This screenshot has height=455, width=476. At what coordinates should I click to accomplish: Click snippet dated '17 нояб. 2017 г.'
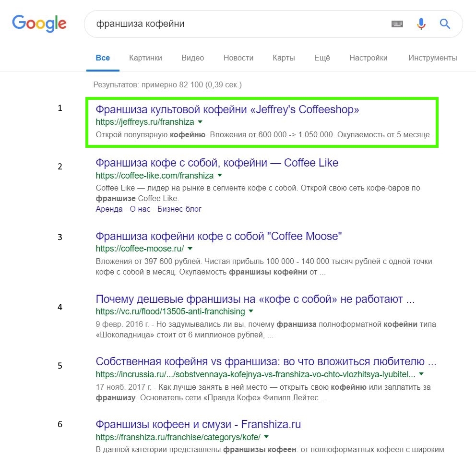263,393
